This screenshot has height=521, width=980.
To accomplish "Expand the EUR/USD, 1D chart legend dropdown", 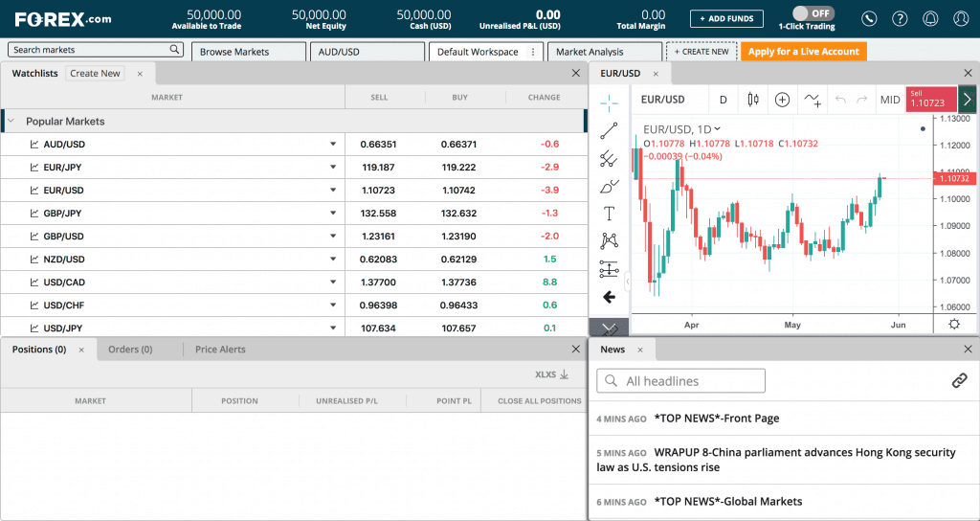I will click(718, 129).
